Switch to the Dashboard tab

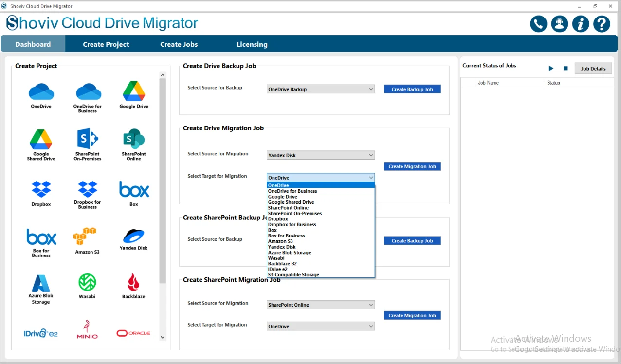click(x=33, y=44)
